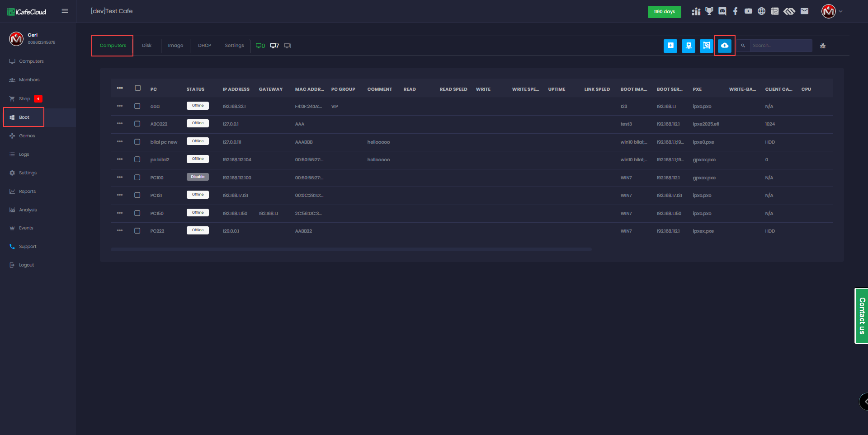
Task: Click the Disable status badge on PC100
Action: 198,177
